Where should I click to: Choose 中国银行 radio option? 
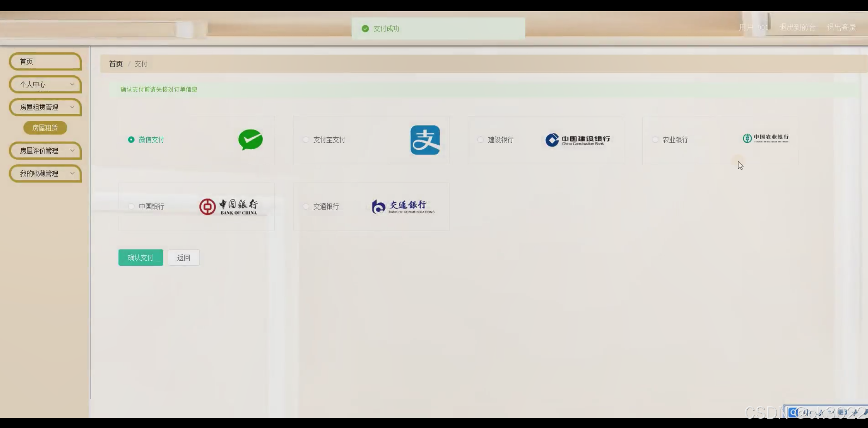[131, 207]
